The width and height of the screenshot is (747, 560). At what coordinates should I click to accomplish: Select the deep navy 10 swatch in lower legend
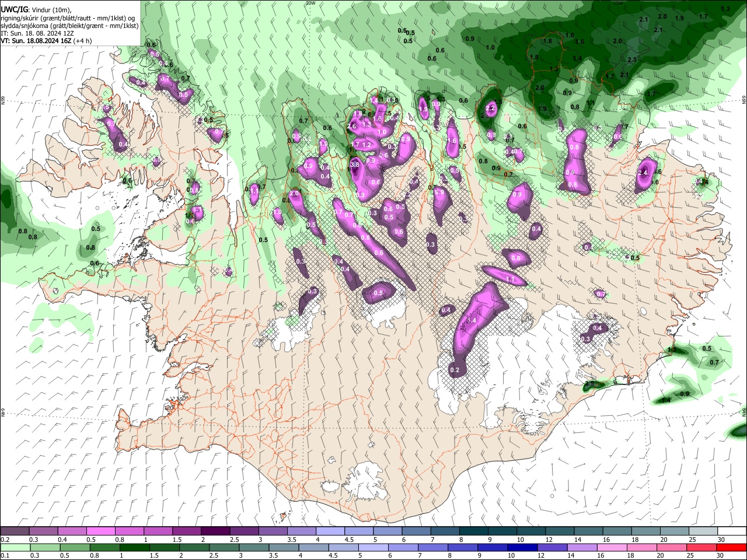(522, 548)
